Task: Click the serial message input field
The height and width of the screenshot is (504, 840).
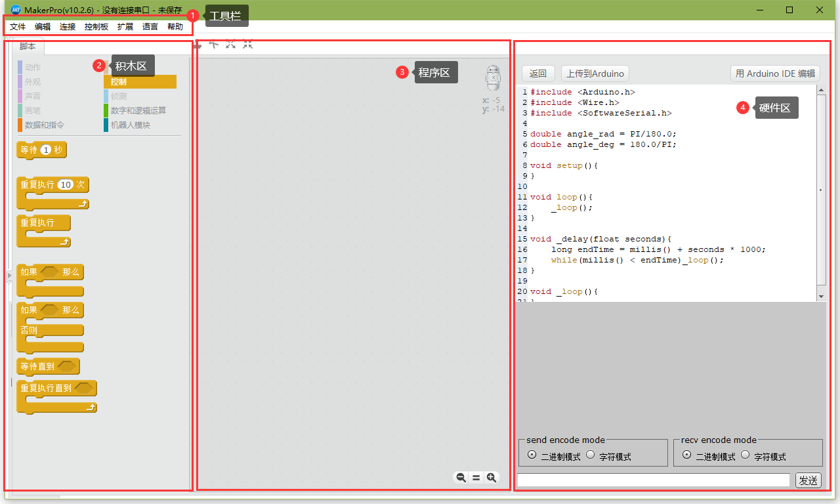Action: click(x=653, y=480)
